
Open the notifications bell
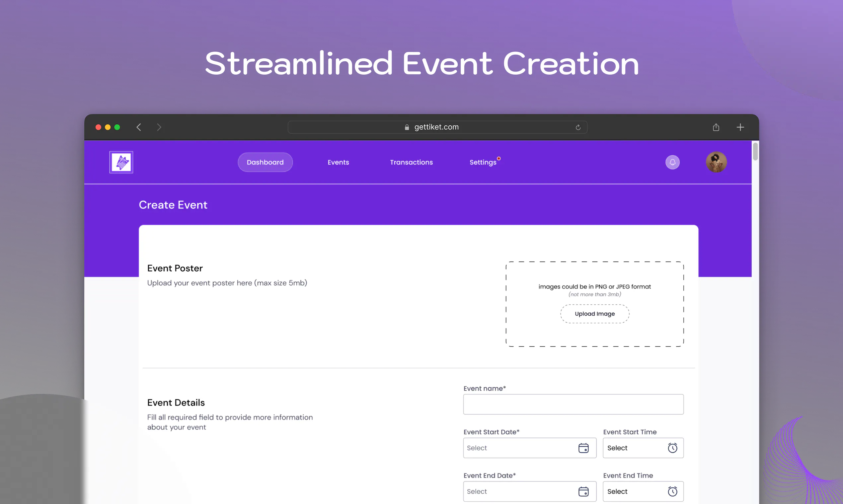[672, 162]
